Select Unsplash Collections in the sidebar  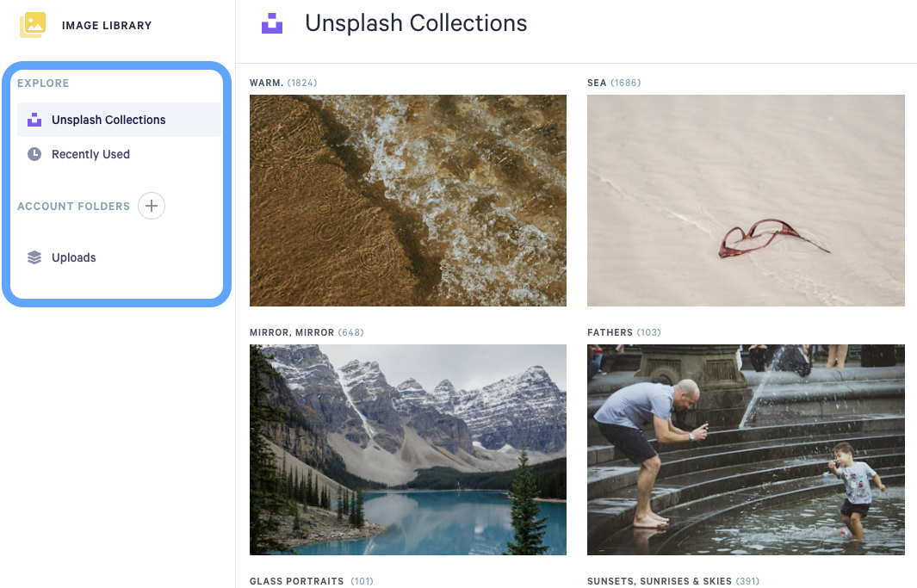click(120, 120)
